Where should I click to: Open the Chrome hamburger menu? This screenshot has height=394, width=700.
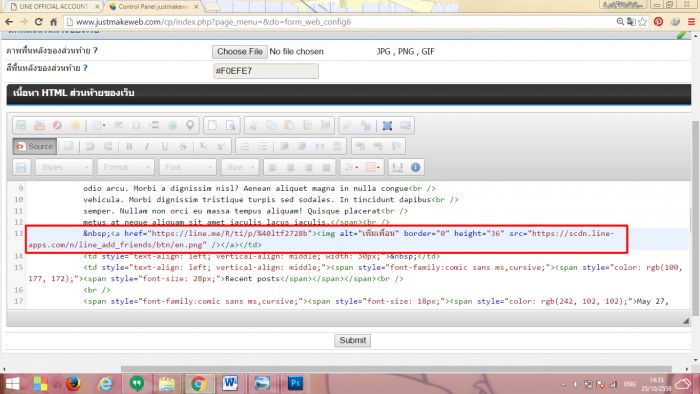tap(691, 22)
